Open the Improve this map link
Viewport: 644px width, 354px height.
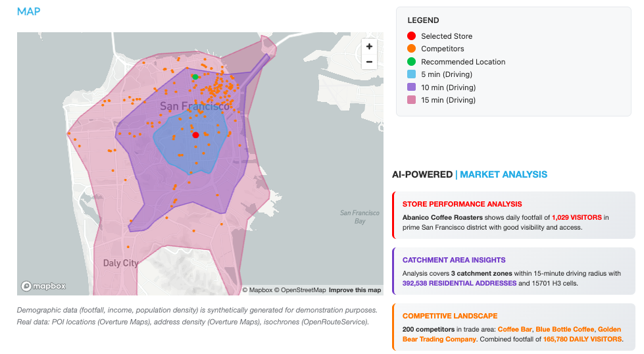click(x=355, y=290)
